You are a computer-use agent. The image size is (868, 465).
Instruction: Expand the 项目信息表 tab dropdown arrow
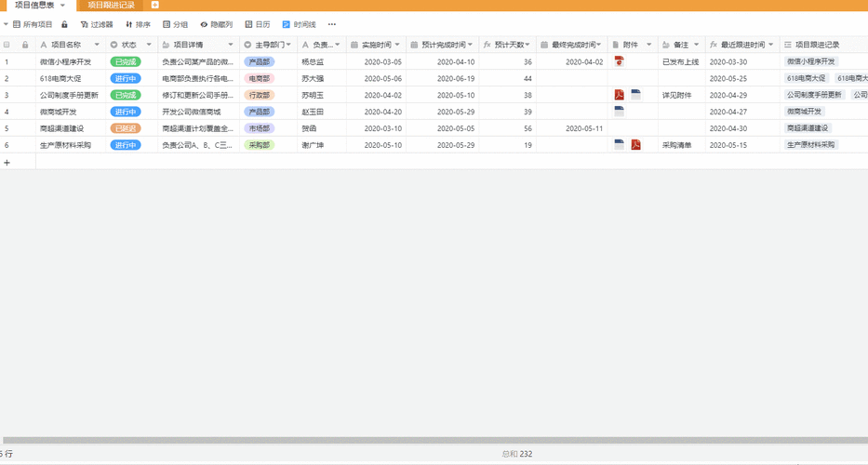[x=62, y=6]
